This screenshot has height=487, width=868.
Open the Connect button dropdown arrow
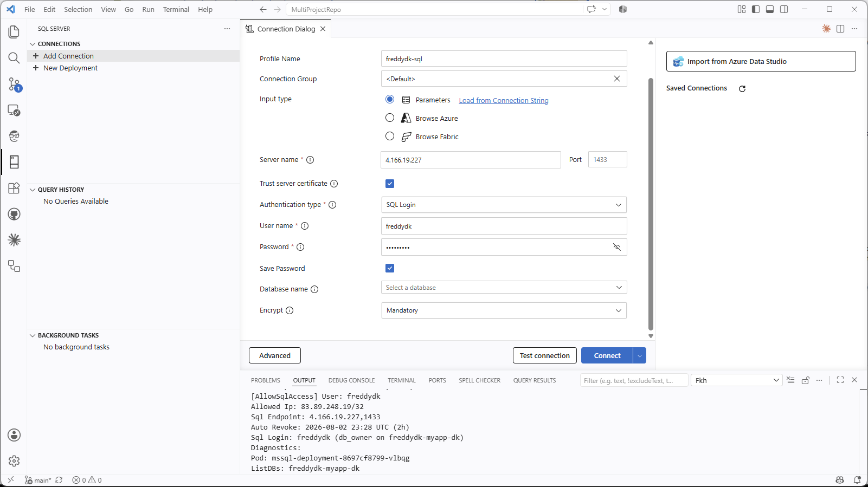click(x=640, y=355)
